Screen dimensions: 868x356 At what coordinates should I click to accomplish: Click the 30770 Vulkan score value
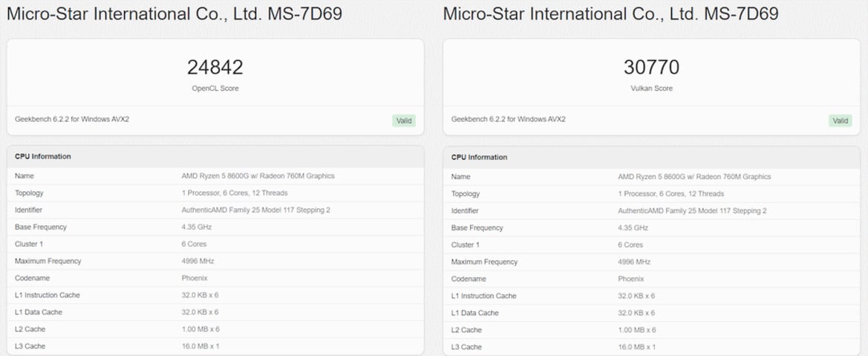[651, 67]
